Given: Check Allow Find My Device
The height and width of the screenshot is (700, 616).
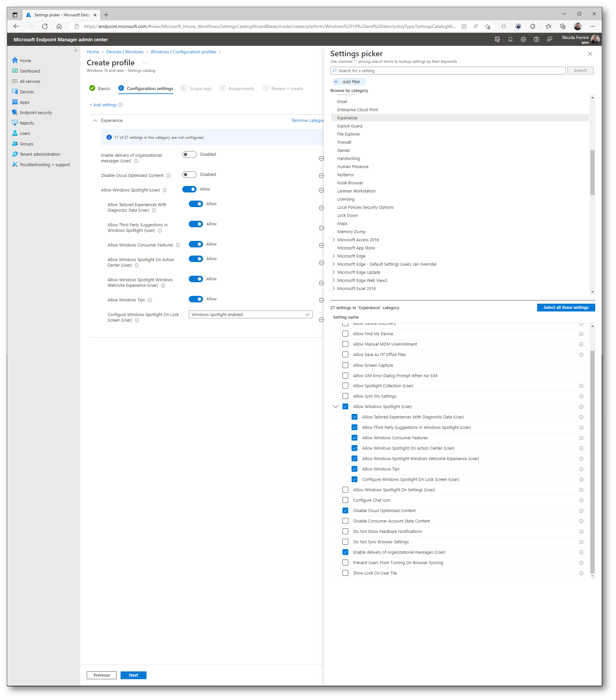Looking at the screenshot, I should (x=345, y=334).
